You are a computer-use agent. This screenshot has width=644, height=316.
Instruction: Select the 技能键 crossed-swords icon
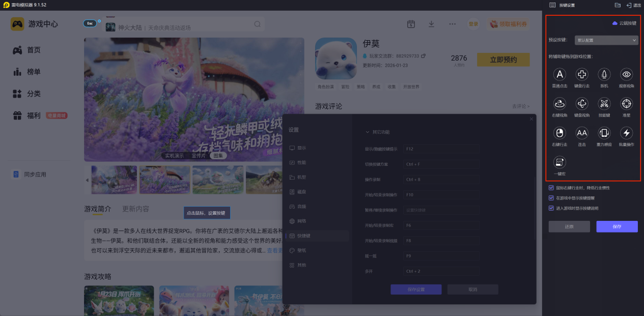click(x=604, y=104)
